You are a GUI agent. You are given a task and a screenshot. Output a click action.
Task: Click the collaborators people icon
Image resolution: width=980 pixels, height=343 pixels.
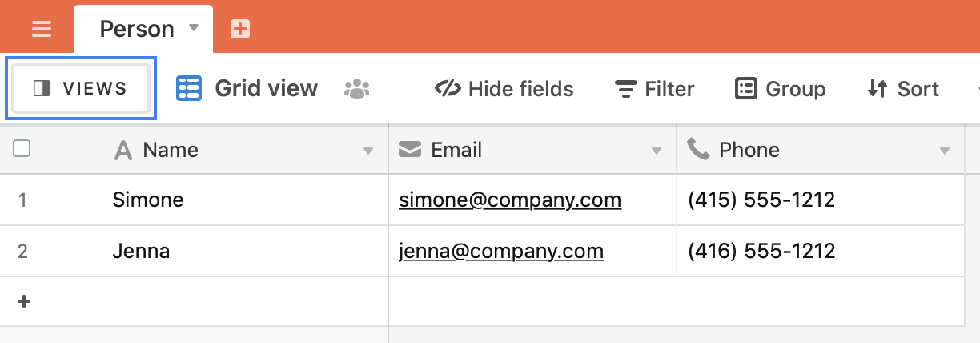pyautogui.click(x=357, y=89)
